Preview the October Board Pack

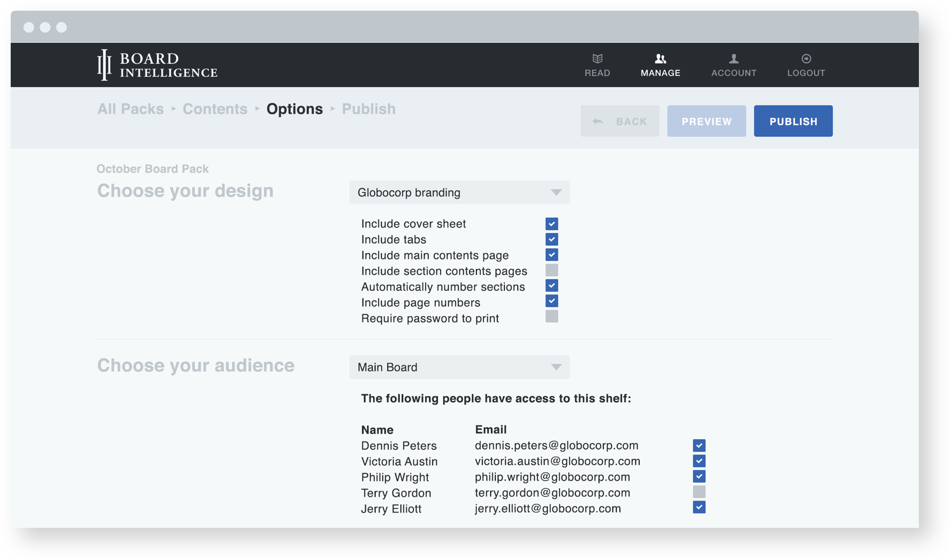click(x=706, y=121)
